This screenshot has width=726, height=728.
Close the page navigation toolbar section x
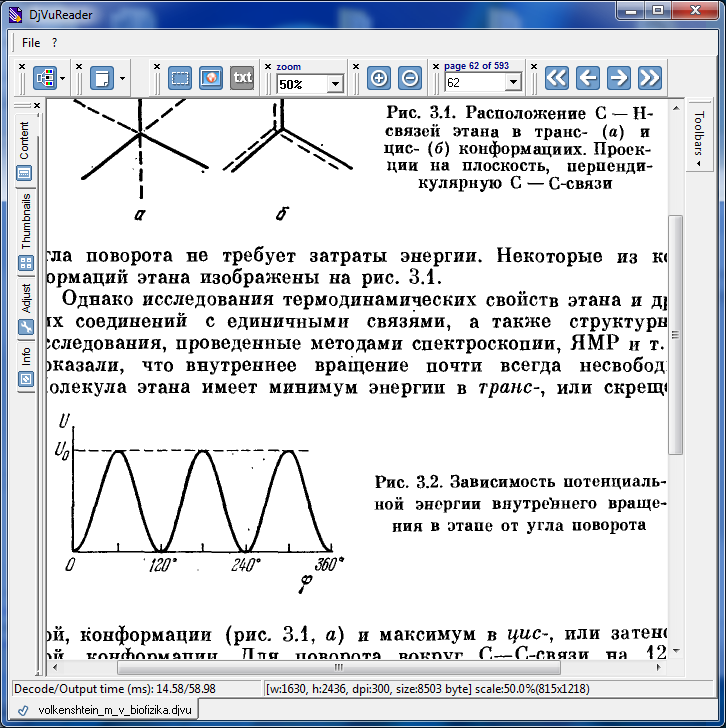436,66
